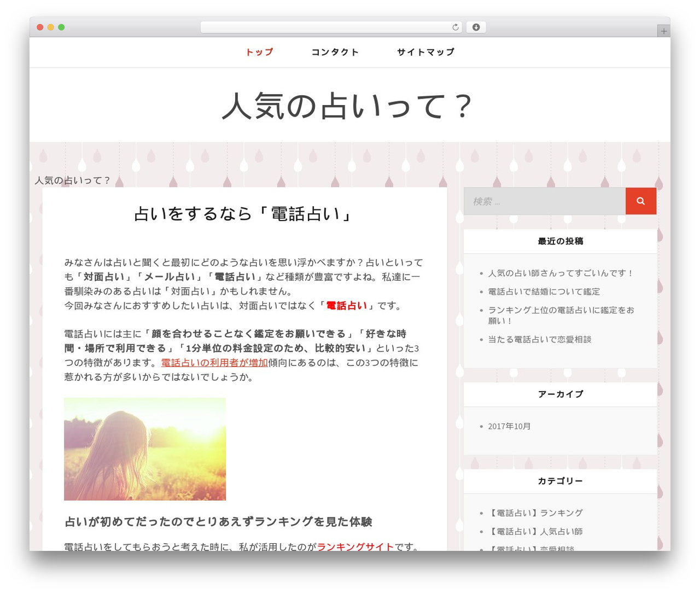Focus the 検索 search input field
700x593 pixels.
pyautogui.click(x=545, y=201)
